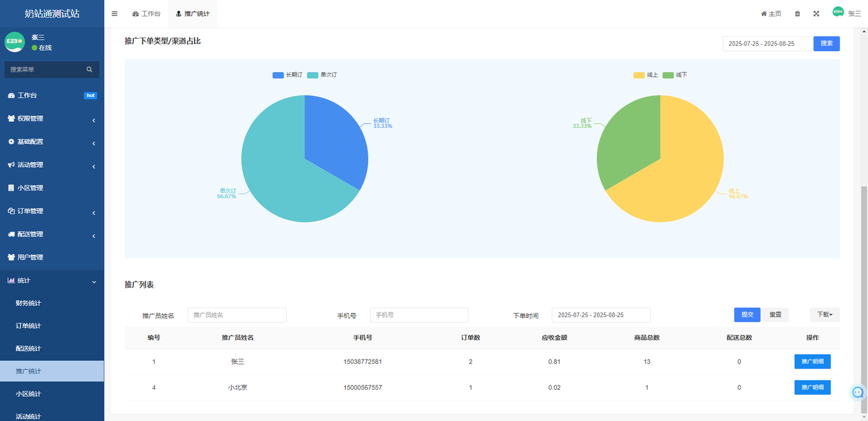Click phone number 15000567557
Viewport: 868px width, 421px height.
pos(362,387)
